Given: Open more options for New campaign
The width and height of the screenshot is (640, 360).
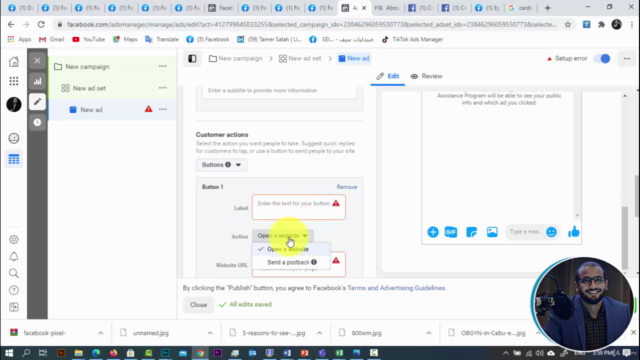Looking at the screenshot, I should tap(162, 66).
